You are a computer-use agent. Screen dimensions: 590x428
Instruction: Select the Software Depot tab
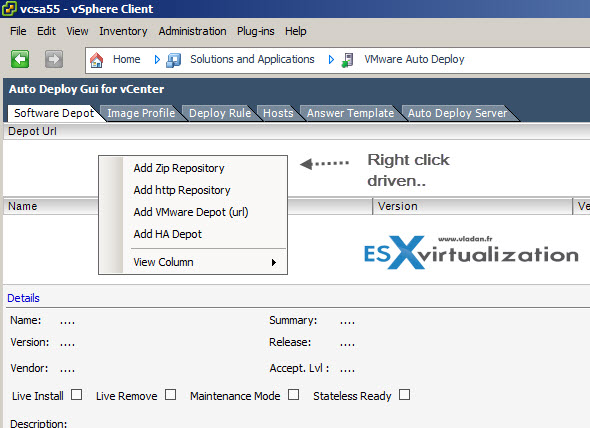click(54, 113)
